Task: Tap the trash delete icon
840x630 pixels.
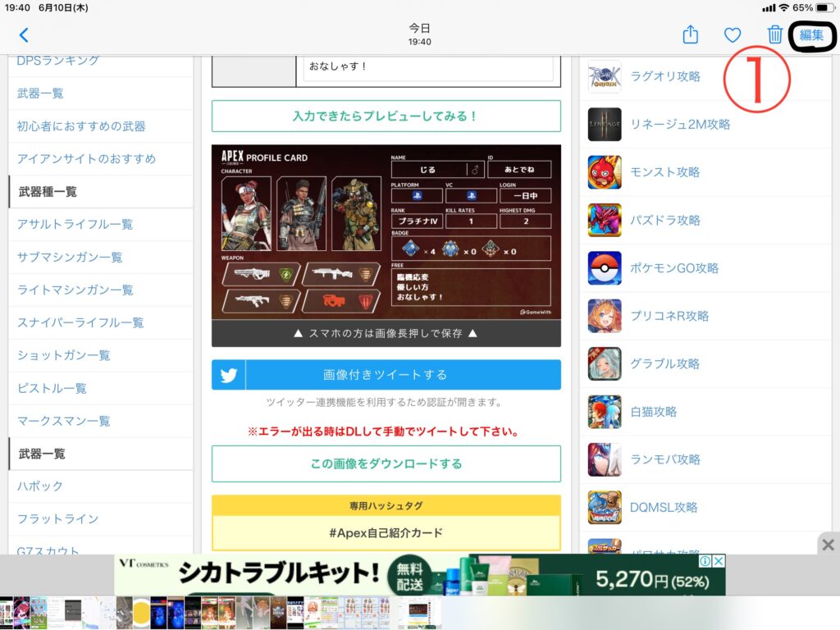Action: (x=774, y=35)
